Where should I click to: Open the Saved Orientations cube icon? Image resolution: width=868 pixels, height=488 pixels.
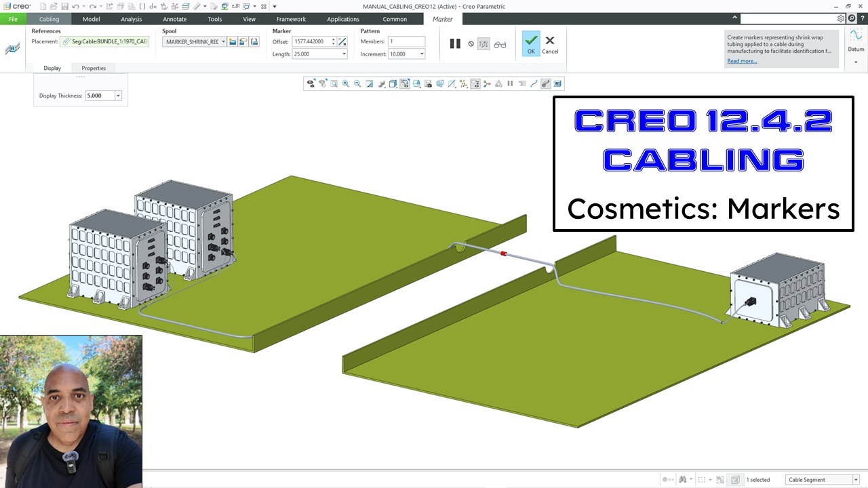pos(416,84)
